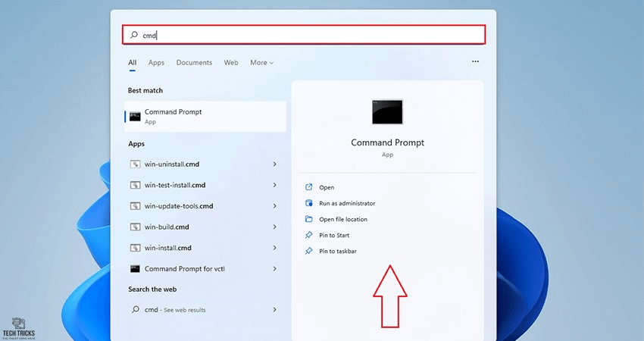The image size is (644, 341).
Task: Open win-test-install.cmd result
Action: pos(205,186)
